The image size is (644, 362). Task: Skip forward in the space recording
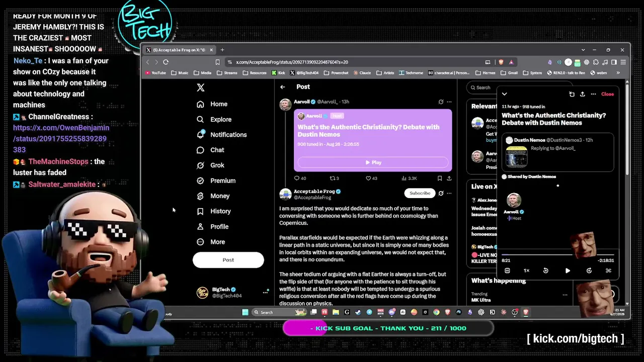click(x=589, y=270)
